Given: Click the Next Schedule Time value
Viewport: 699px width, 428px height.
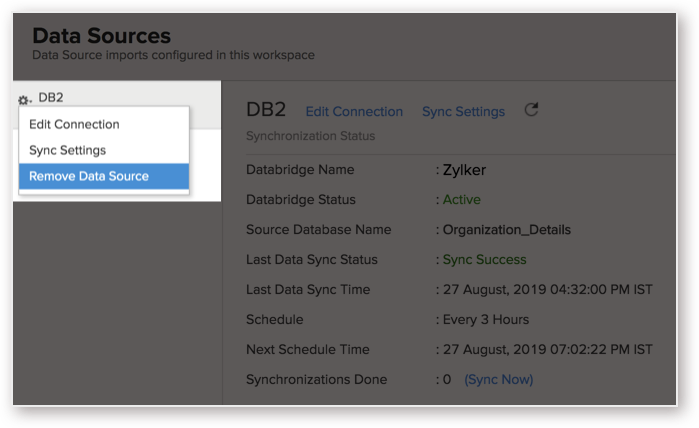Looking at the screenshot, I should tap(547, 350).
